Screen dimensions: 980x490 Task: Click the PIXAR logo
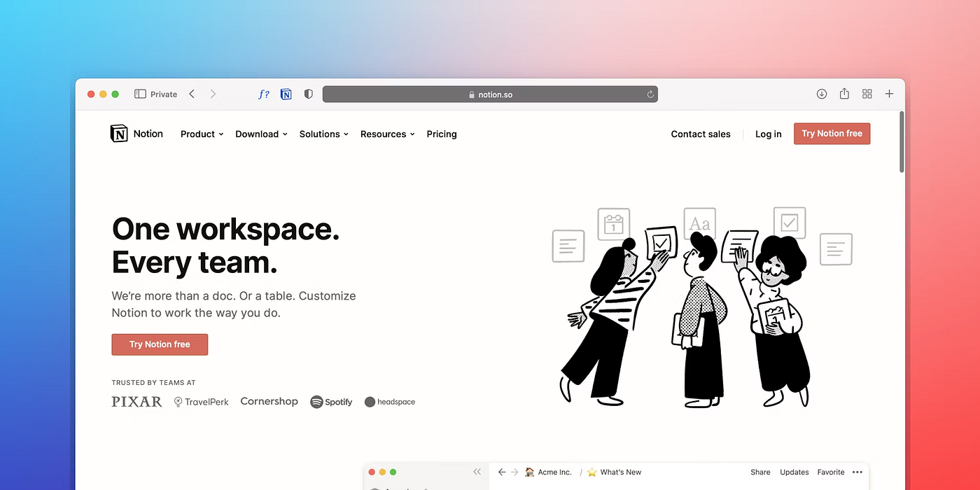tap(136, 402)
